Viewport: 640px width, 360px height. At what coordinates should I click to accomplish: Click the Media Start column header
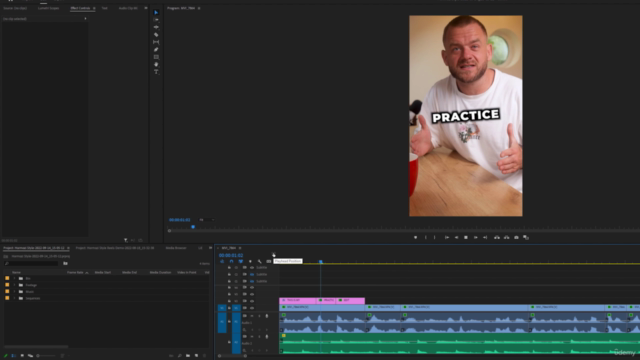103,272
